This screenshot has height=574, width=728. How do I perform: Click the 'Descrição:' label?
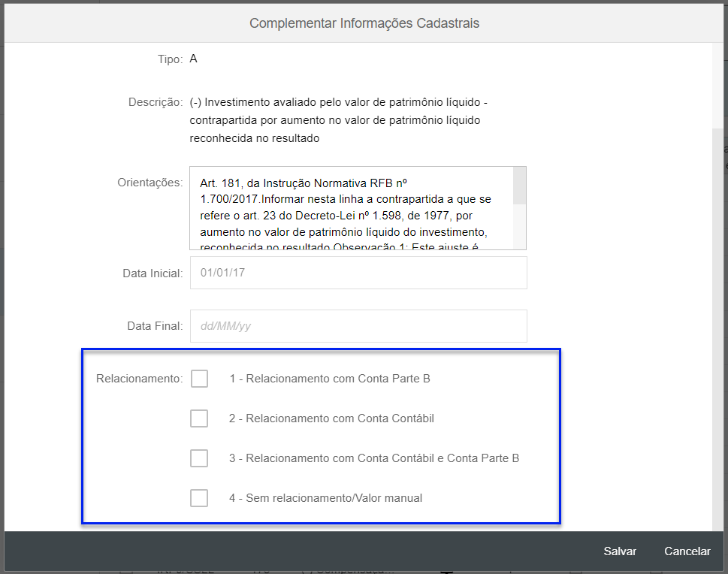156,102
